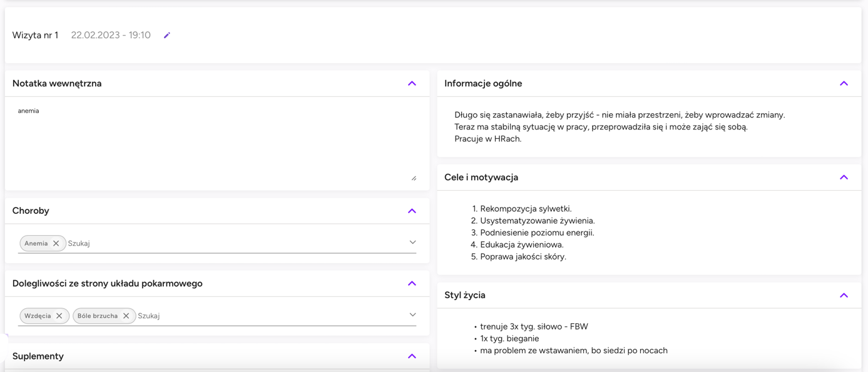
Task: Remove the Wzdęcia tag
Action: click(x=59, y=316)
